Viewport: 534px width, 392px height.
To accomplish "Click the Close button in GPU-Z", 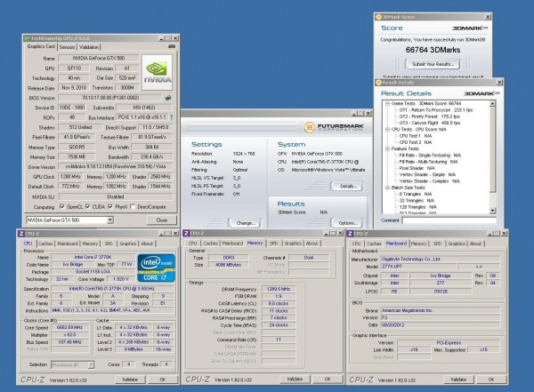I will [x=162, y=220].
